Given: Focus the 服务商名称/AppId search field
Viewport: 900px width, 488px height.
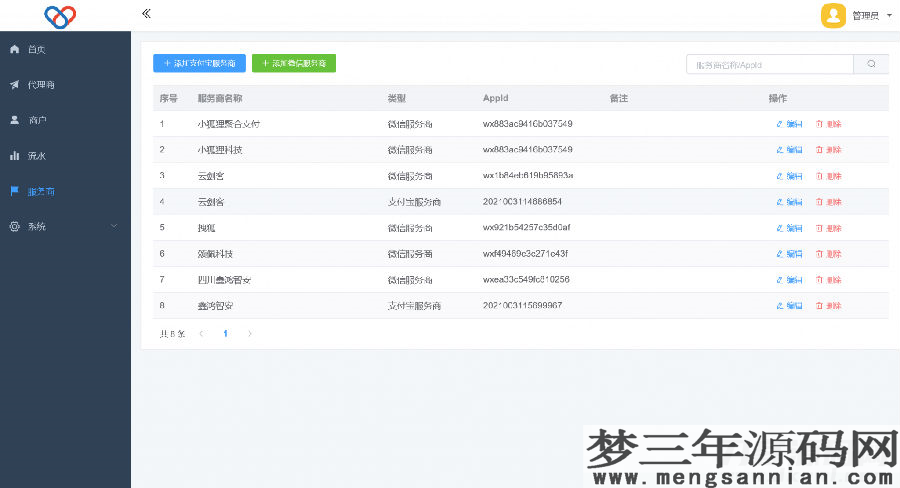Looking at the screenshot, I should click(770, 65).
